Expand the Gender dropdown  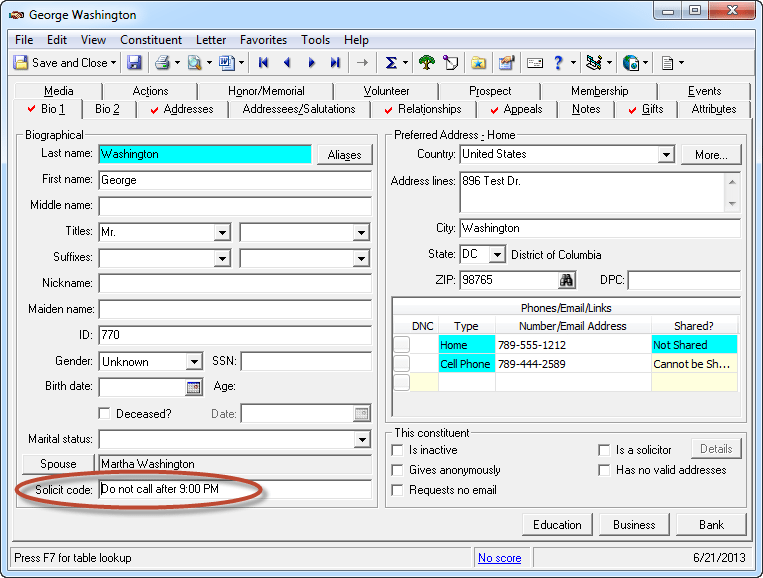(x=194, y=362)
